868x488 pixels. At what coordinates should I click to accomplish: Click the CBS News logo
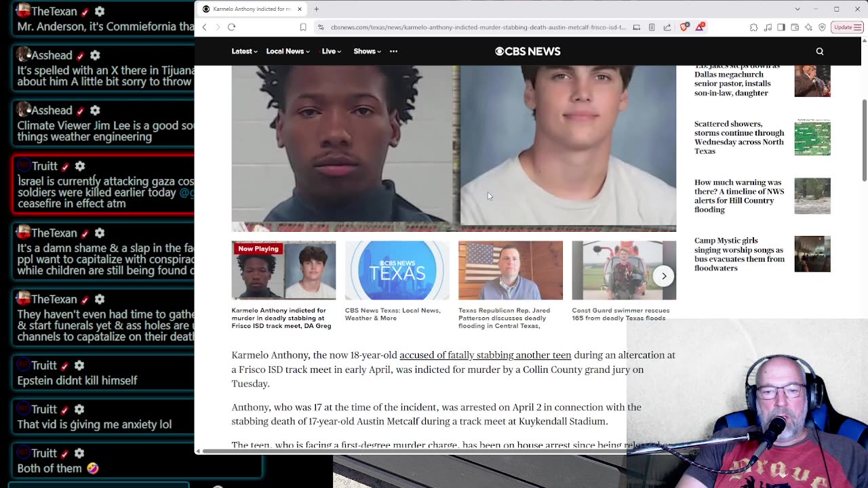[x=528, y=52]
